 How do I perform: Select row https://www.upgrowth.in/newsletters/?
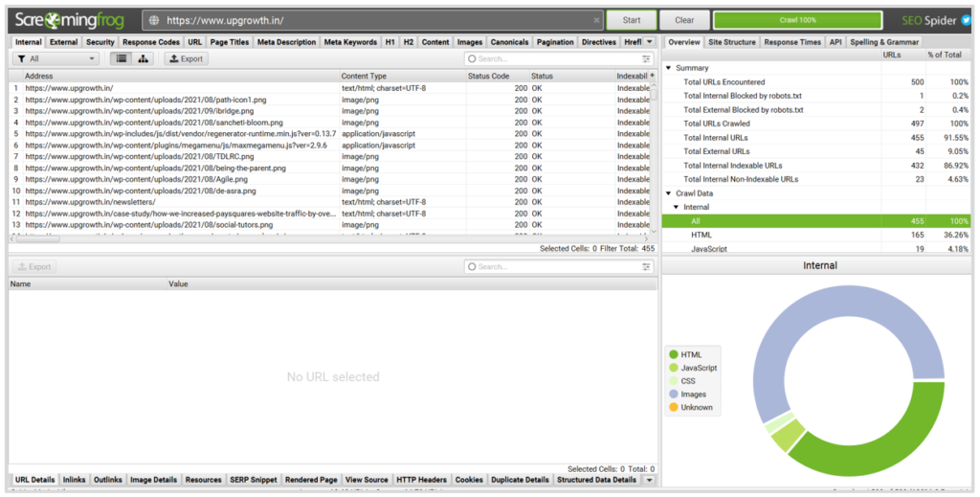tap(328, 202)
